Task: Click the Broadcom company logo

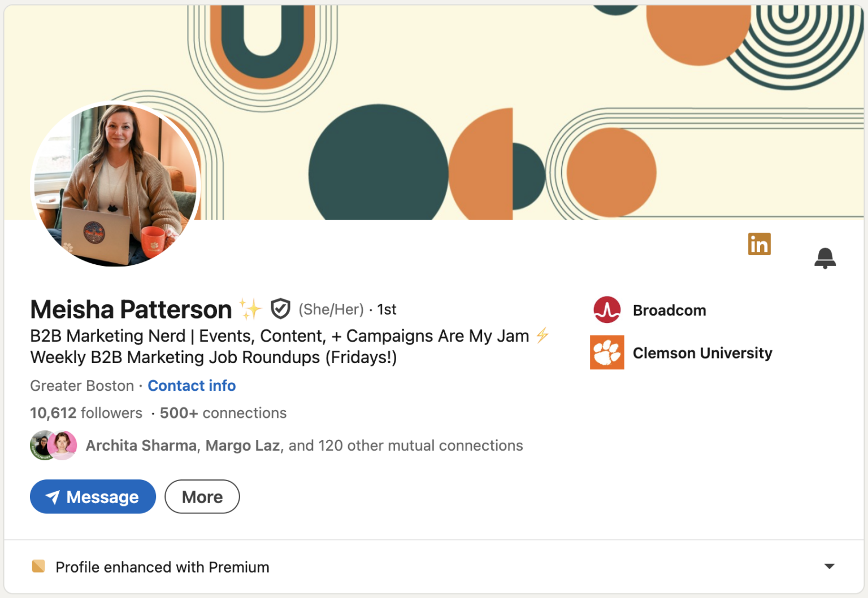Action: coord(607,310)
